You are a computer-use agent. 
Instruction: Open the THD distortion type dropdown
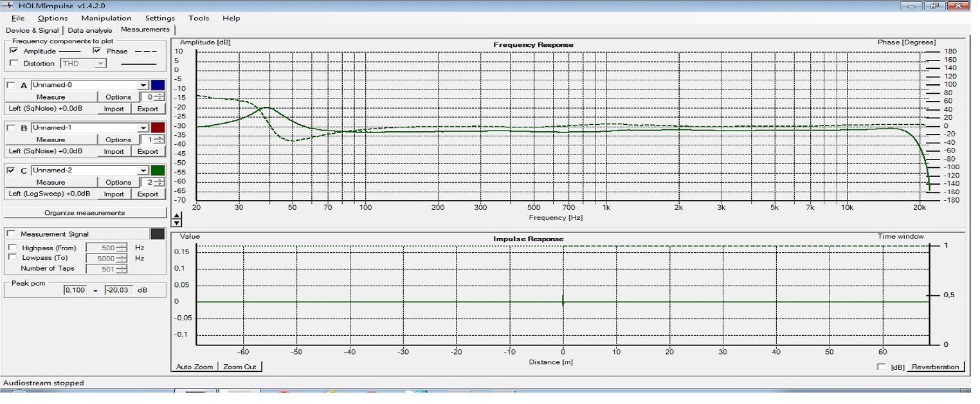pos(100,64)
